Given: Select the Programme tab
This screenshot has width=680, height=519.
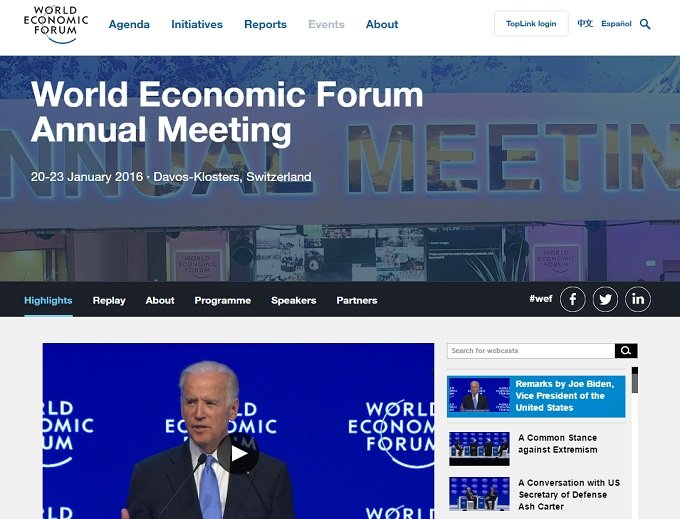Looking at the screenshot, I should 222,300.
